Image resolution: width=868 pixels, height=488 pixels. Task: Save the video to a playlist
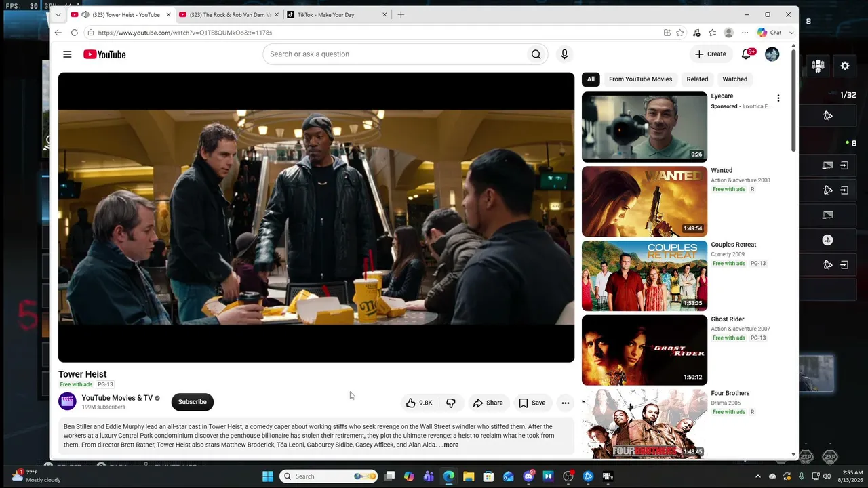pyautogui.click(x=532, y=403)
